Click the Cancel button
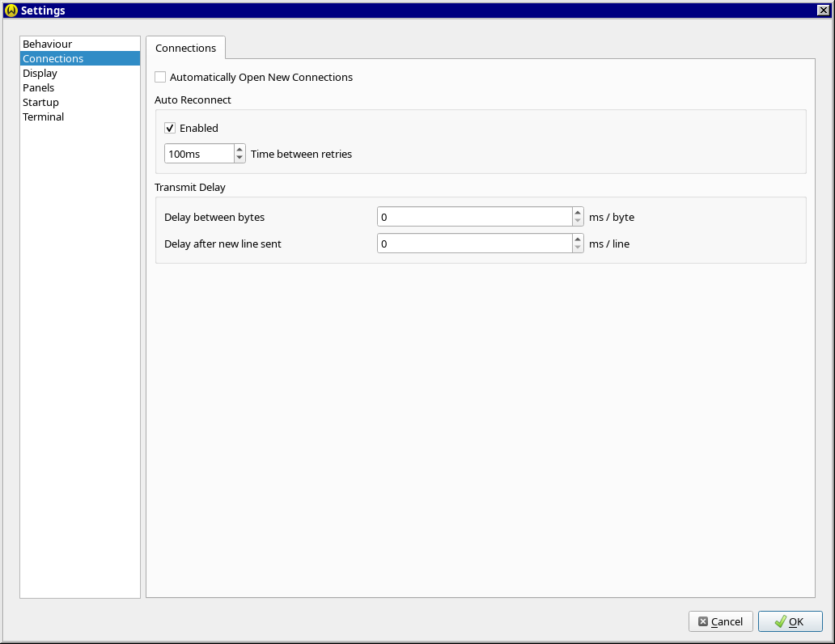 click(720, 621)
